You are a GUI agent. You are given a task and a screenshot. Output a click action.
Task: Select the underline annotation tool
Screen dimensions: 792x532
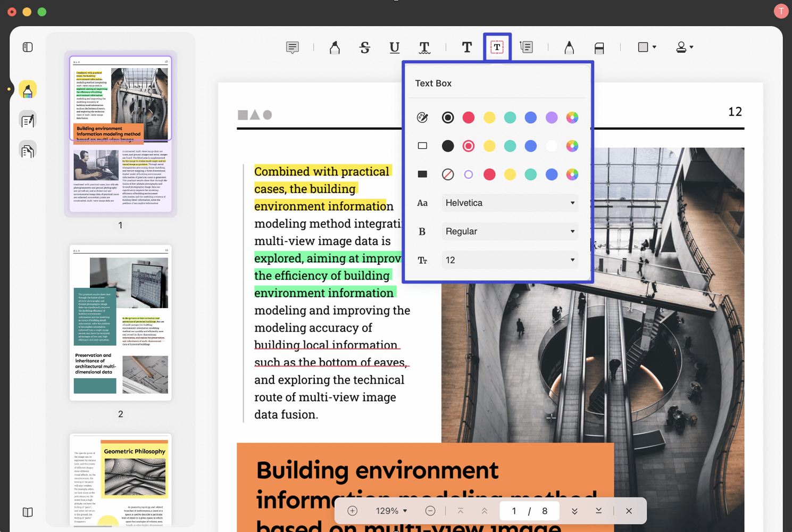394,47
